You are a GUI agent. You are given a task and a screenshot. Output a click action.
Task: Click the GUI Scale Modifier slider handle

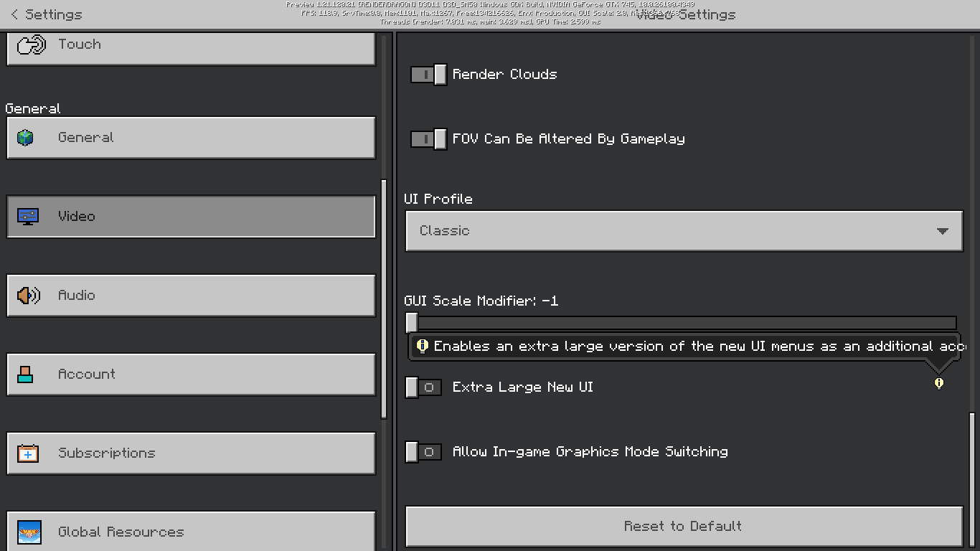coord(411,323)
